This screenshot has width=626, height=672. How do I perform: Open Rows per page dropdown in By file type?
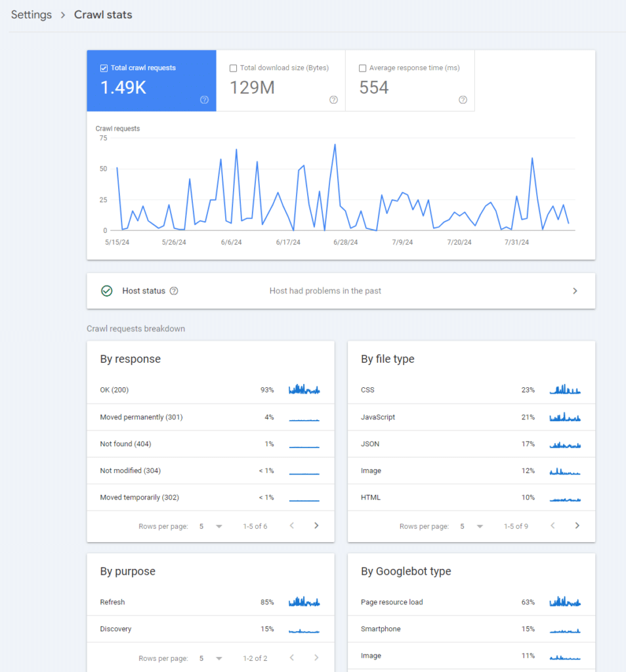click(472, 526)
